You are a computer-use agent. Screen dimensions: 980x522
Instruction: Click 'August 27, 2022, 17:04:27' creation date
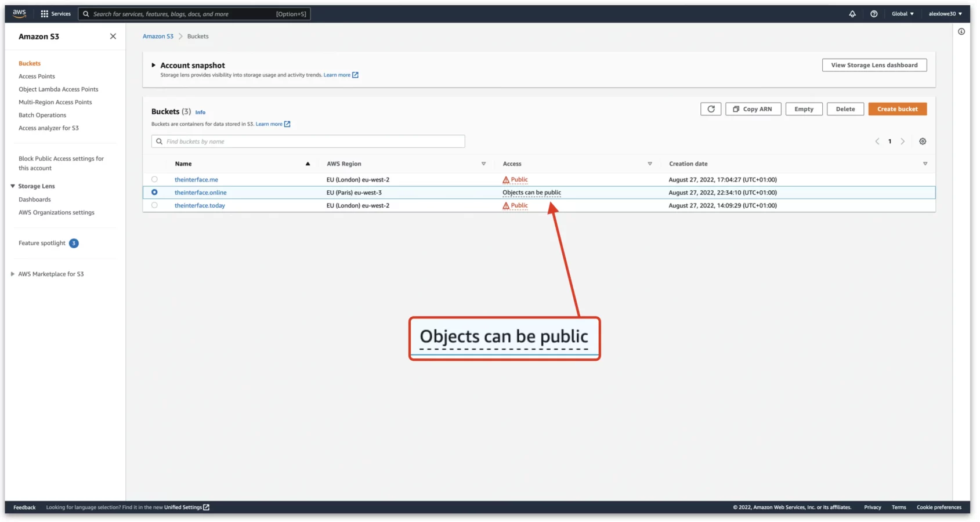tap(722, 180)
